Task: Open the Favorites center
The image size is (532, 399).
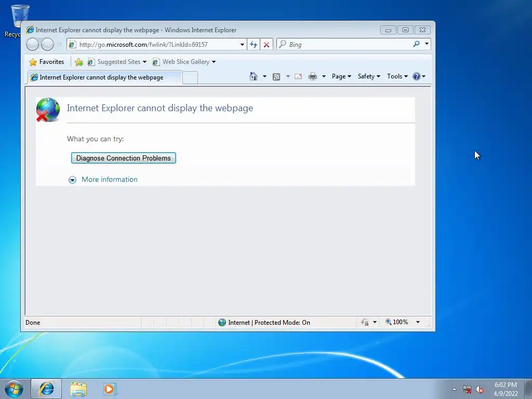Action: click(x=47, y=62)
